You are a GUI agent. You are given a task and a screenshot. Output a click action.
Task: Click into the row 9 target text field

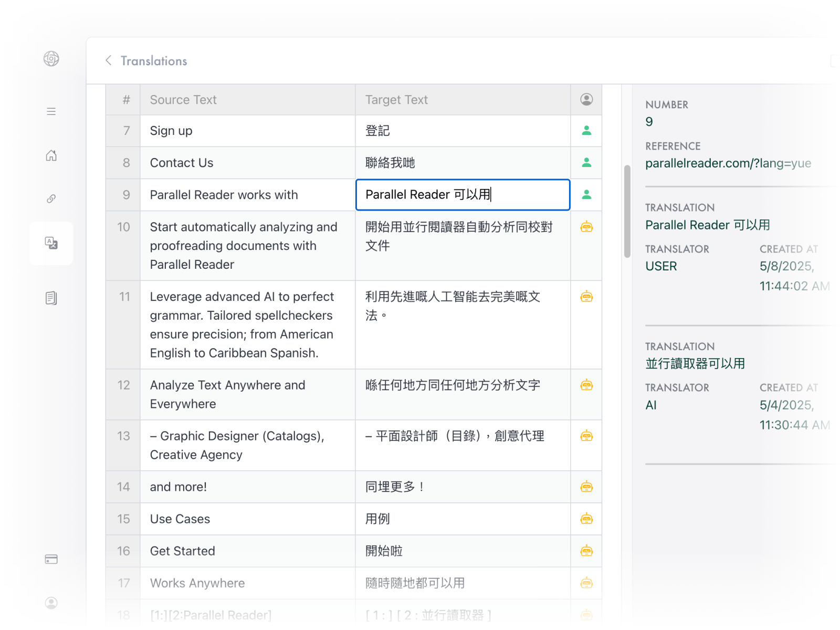[463, 195]
